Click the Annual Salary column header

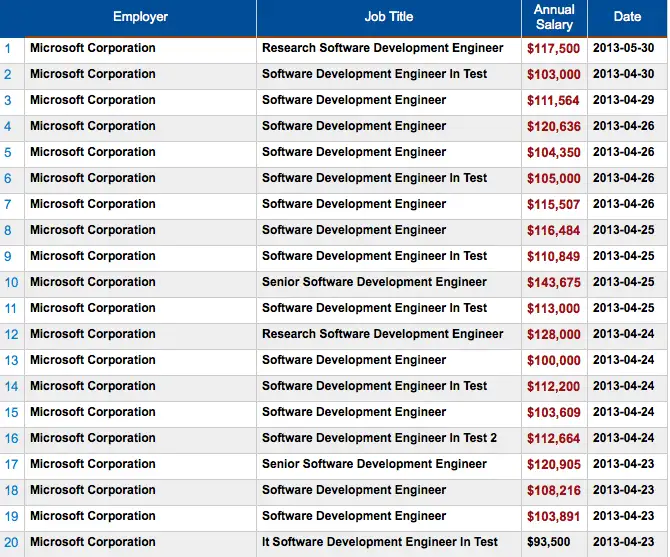tap(554, 17)
